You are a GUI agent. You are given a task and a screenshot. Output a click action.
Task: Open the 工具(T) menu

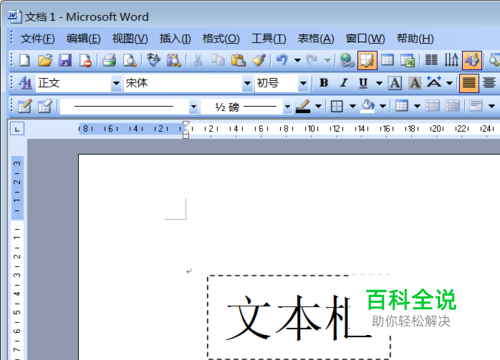(x=269, y=39)
